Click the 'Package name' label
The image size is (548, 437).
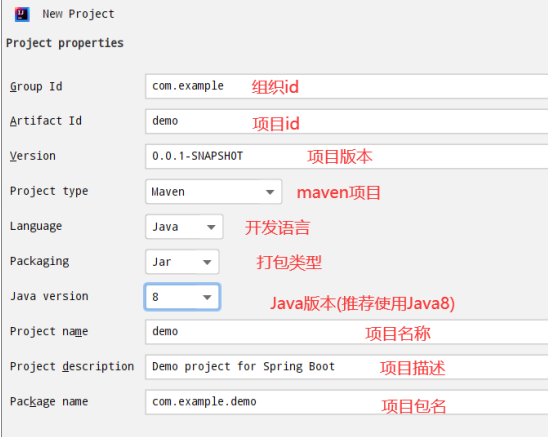(49, 401)
